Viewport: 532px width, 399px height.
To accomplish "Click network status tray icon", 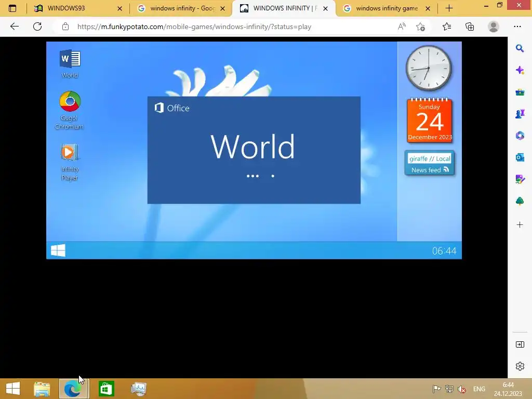I will (449, 389).
